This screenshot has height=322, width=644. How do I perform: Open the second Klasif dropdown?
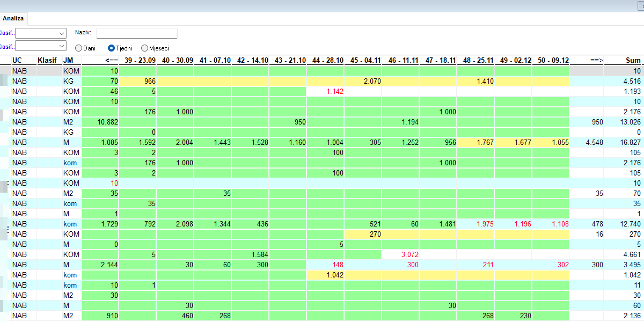pyautogui.click(x=41, y=46)
